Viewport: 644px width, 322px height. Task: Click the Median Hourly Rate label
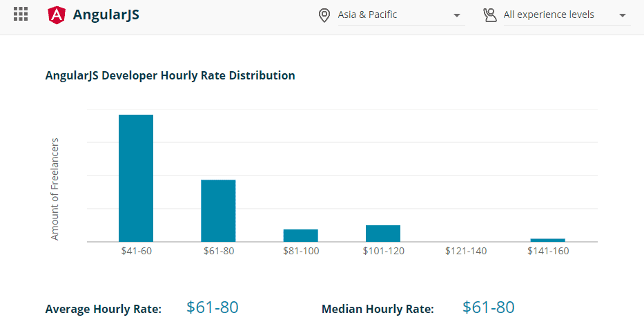click(378, 309)
